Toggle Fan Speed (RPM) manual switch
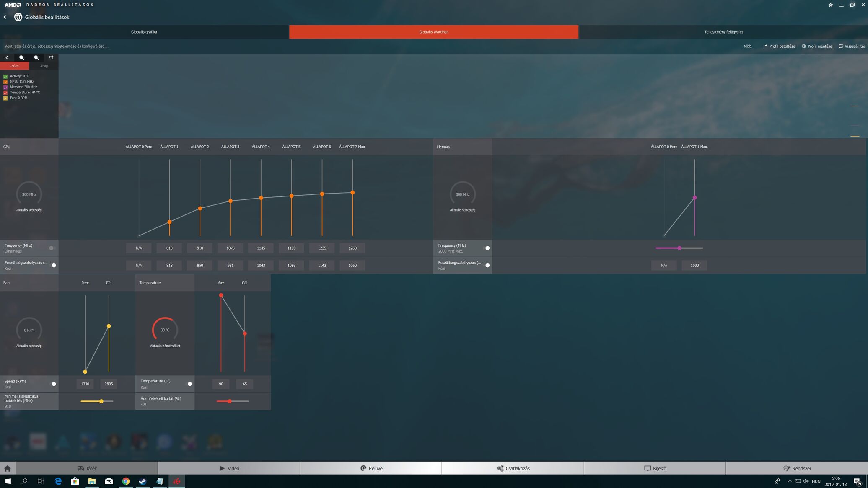Screen dimensions: 868x488 (x=53, y=384)
